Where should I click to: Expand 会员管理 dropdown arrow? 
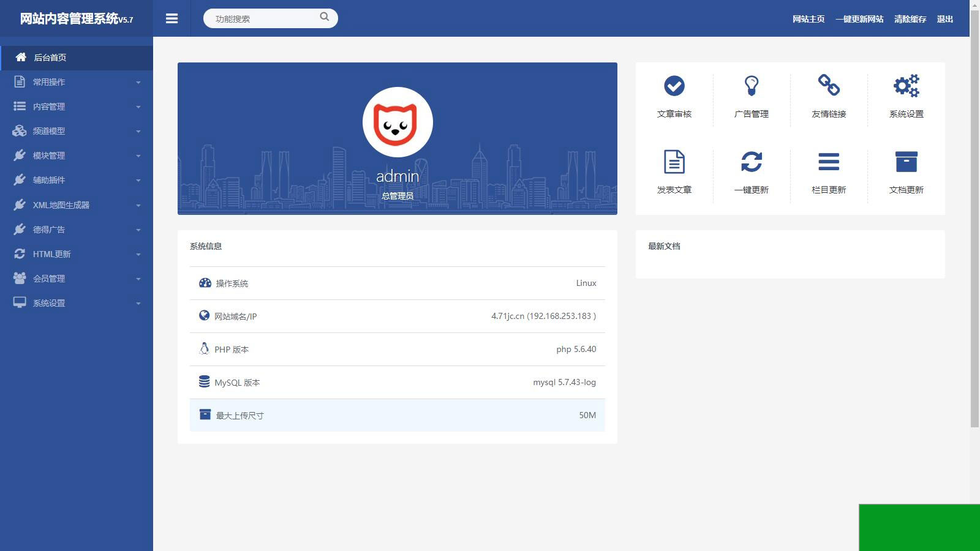(x=138, y=279)
